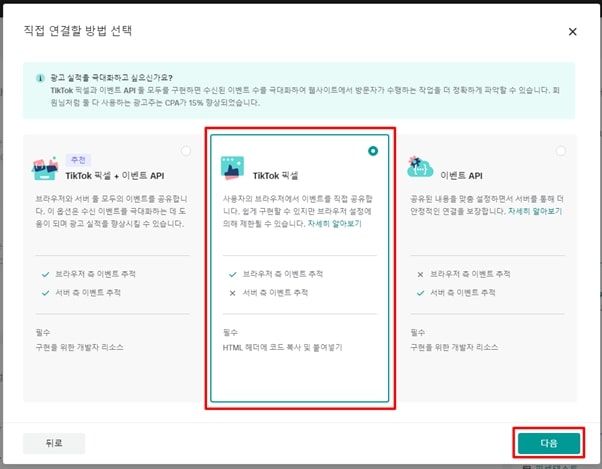Select the TikTok 픽셀 + 이벤트 API radio button
This screenshot has width=602, height=469.
(186, 151)
